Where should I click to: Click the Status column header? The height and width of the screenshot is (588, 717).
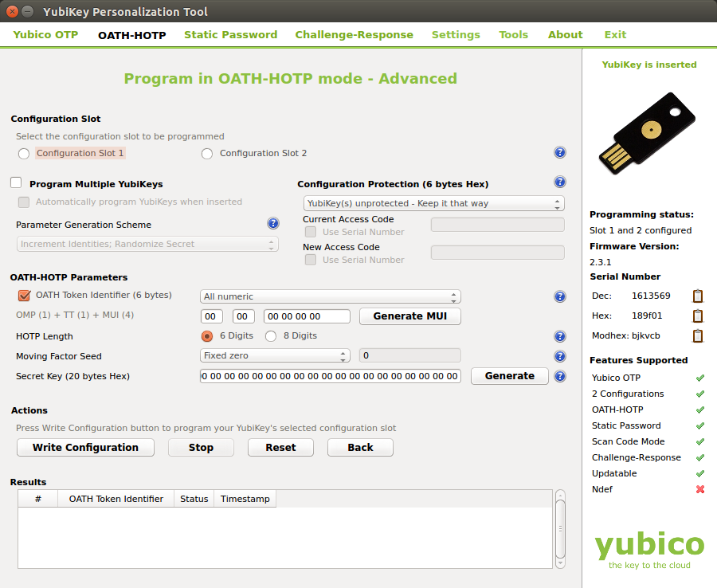(194, 499)
